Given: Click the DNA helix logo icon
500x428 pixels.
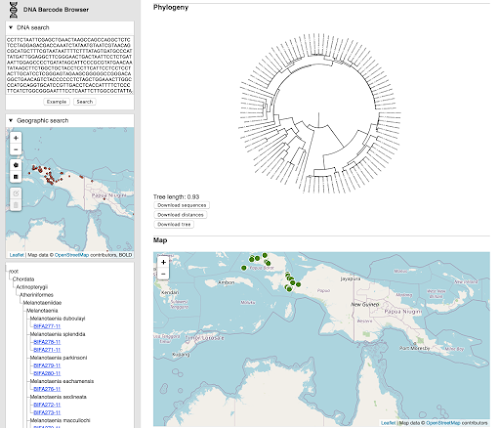Looking at the screenshot, I should pos(14,10).
